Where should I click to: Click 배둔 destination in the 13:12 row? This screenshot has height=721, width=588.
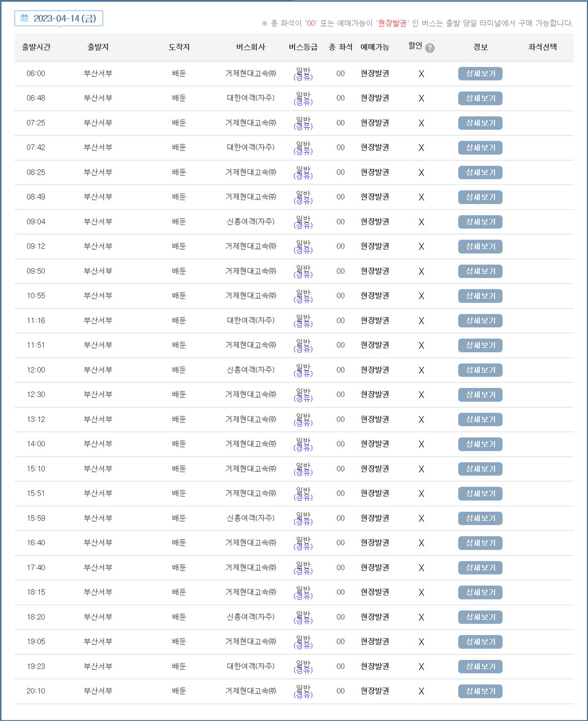click(x=179, y=419)
